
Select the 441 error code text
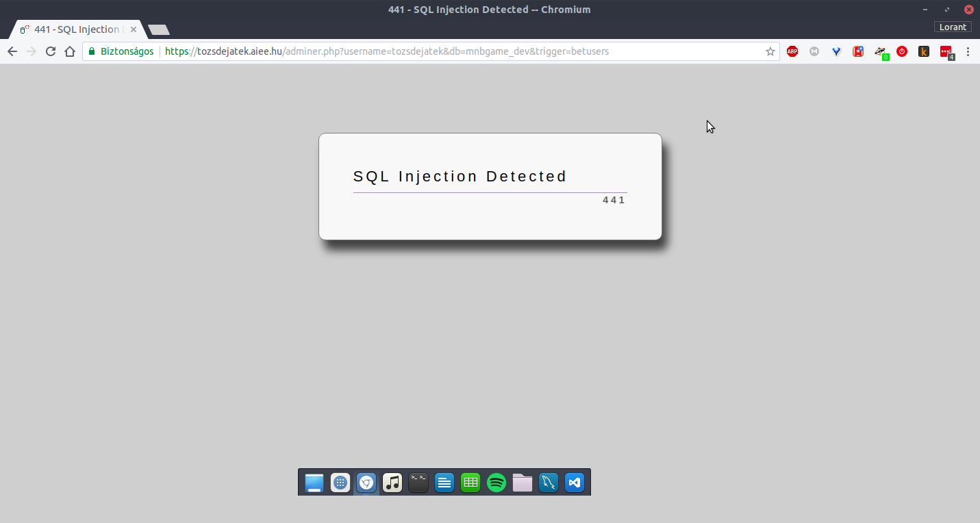tap(614, 201)
